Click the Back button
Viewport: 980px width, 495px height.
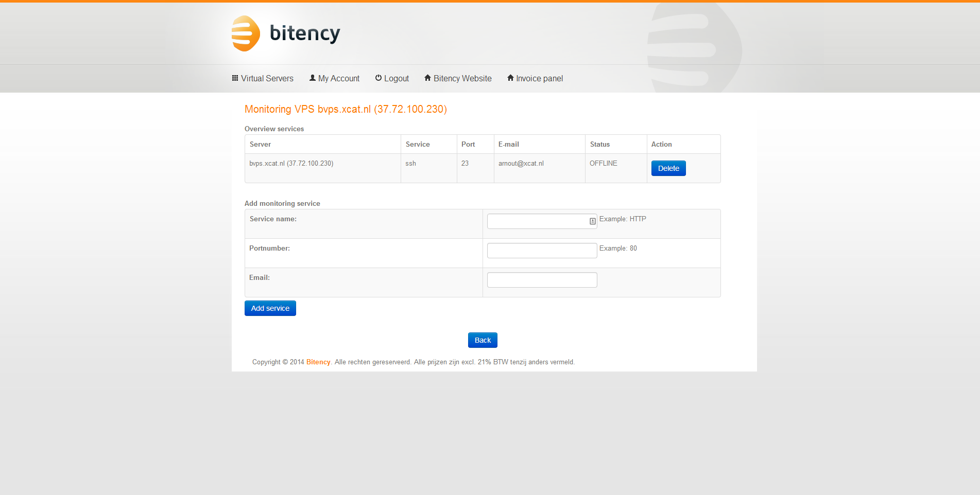point(483,340)
